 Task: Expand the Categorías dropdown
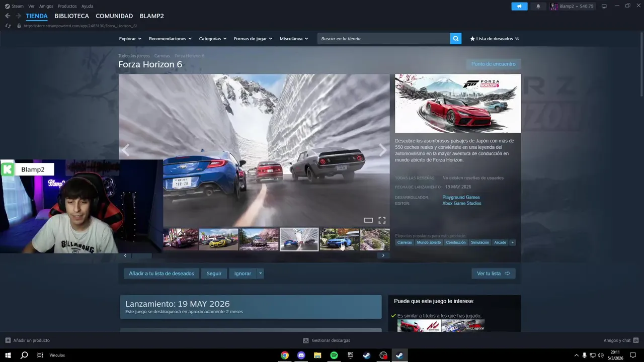point(213,39)
